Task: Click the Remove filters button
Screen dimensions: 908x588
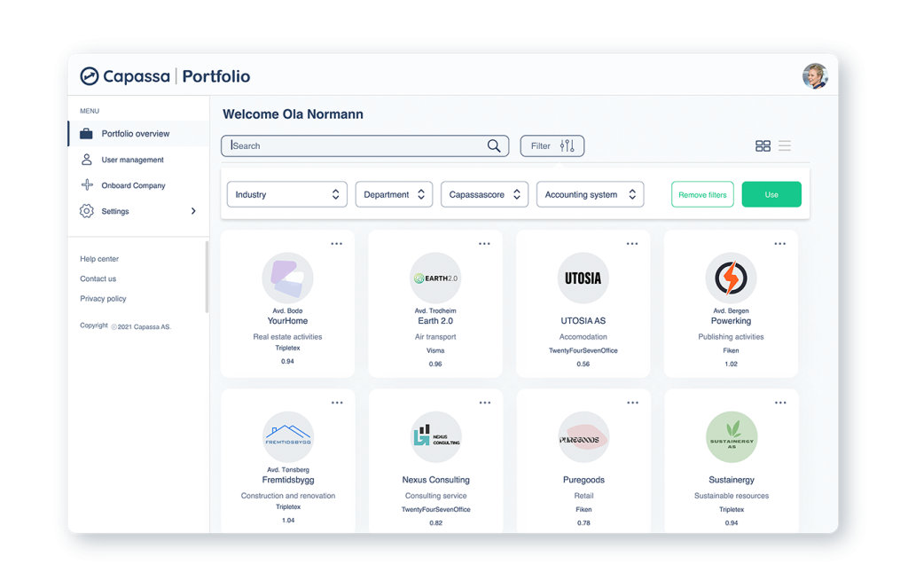Action: pyautogui.click(x=702, y=194)
